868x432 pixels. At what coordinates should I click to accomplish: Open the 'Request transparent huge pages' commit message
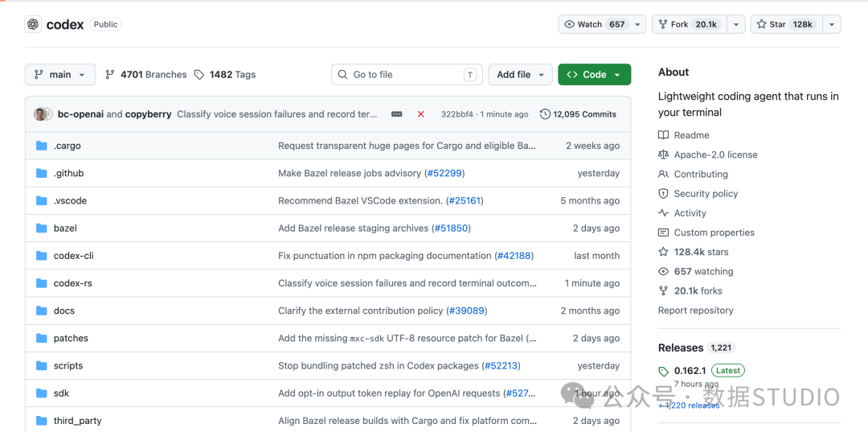407,146
